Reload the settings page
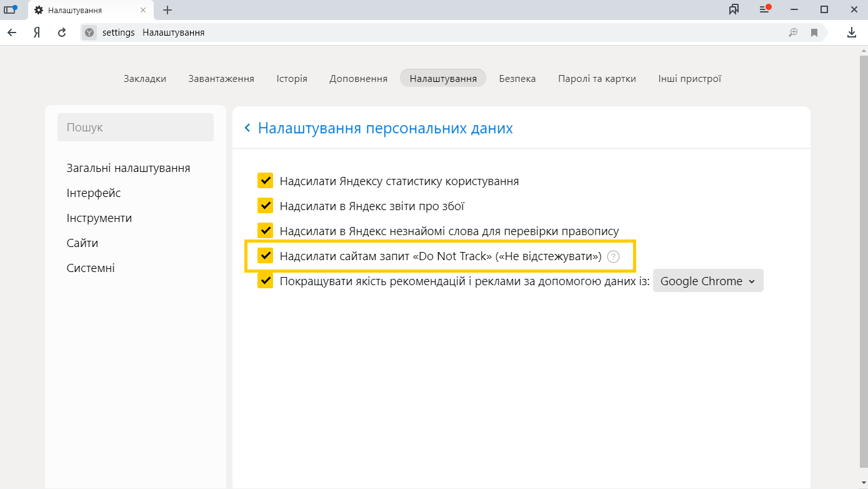Image resolution: width=868 pixels, height=489 pixels. pos(62,33)
